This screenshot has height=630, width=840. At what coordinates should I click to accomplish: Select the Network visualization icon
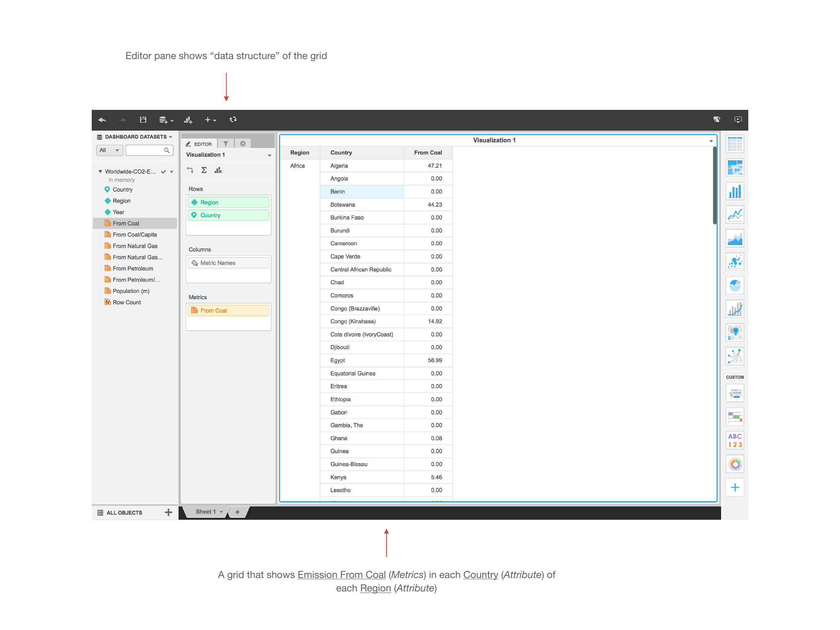(x=735, y=357)
